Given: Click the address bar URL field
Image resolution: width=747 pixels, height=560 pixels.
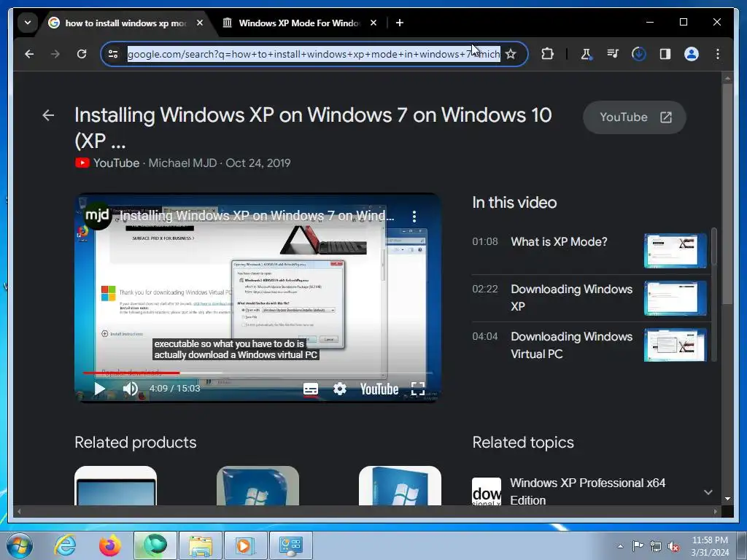Looking at the screenshot, I should [314, 54].
